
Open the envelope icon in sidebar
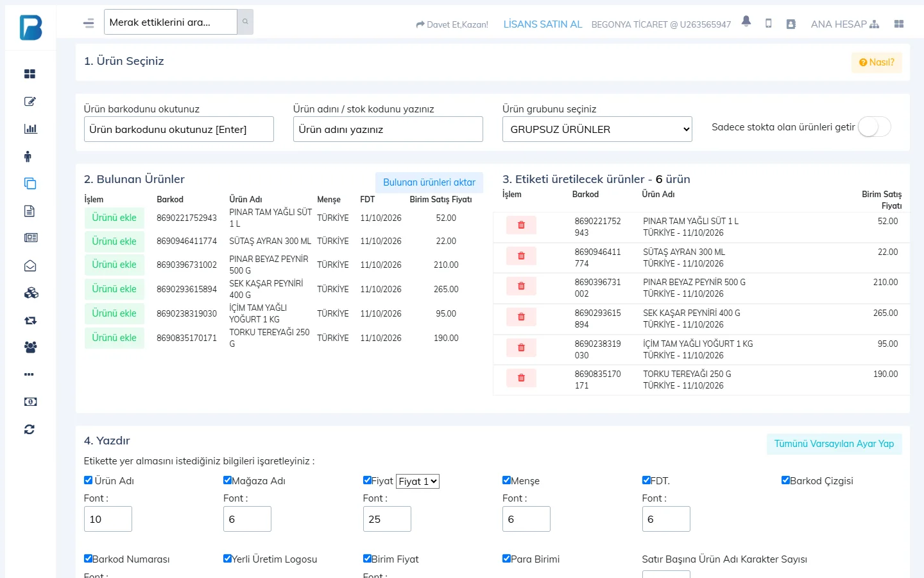[30, 266]
